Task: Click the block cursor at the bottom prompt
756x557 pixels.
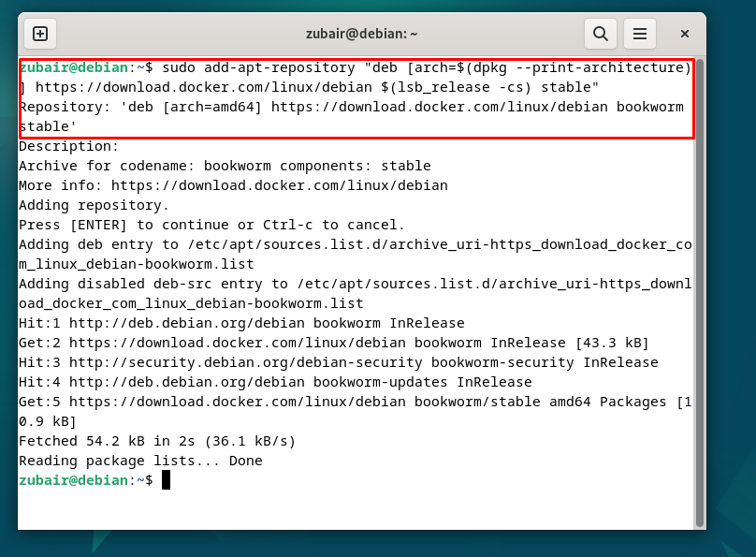Action: point(166,480)
